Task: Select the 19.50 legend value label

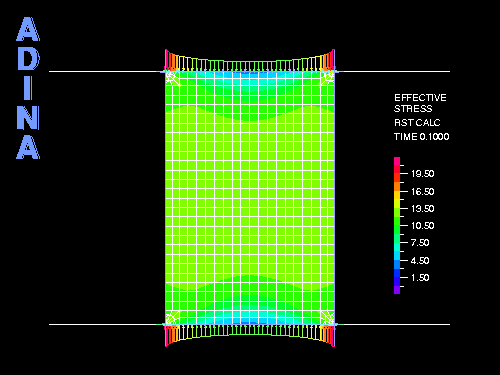Action: coord(422,174)
